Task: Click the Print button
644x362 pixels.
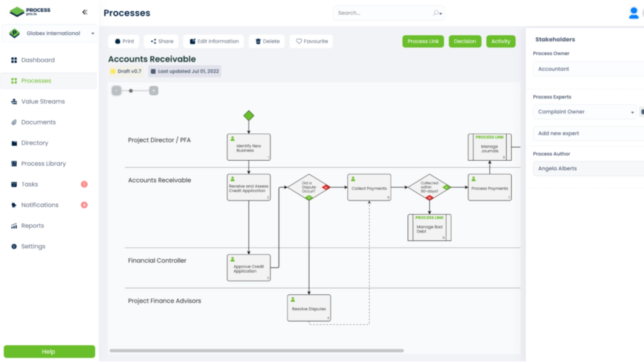Action: [x=124, y=41]
